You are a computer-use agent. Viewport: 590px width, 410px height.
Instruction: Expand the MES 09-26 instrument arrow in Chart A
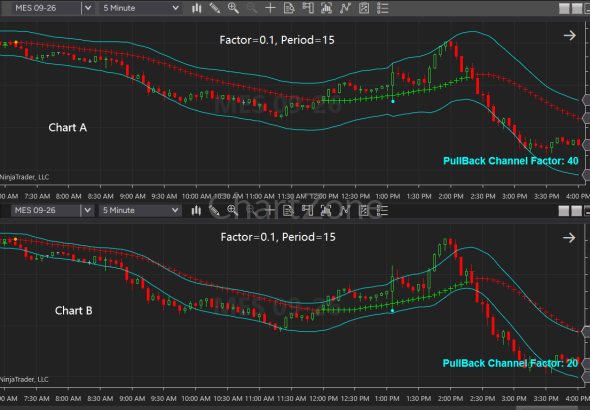pyautogui.click(x=88, y=8)
